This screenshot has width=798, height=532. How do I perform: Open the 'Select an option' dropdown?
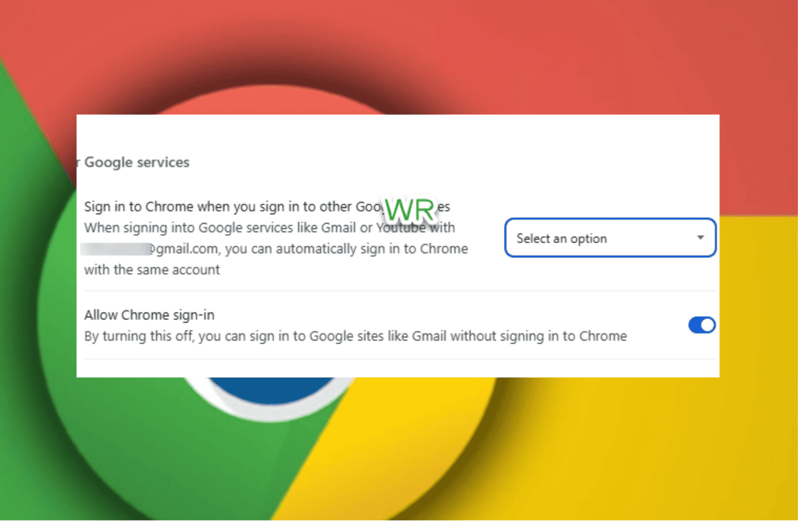click(610, 238)
